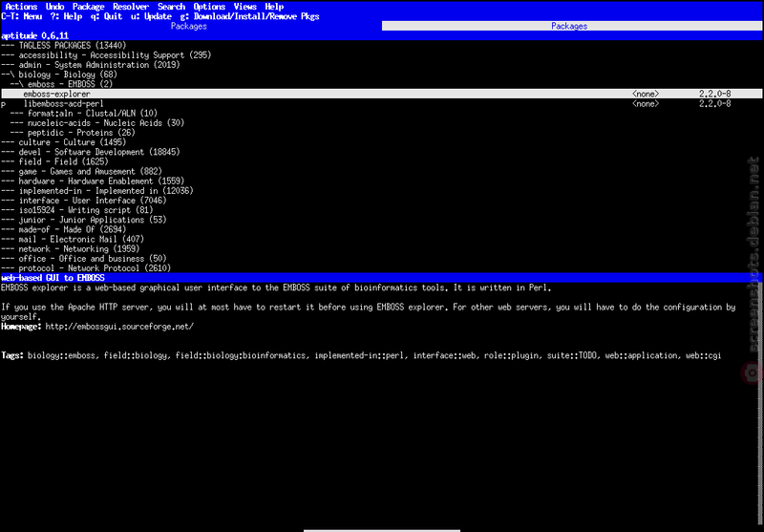Screen dimensions: 764x532
Task: Expand network - Networking (1959) group
Action: tap(70, 249)
